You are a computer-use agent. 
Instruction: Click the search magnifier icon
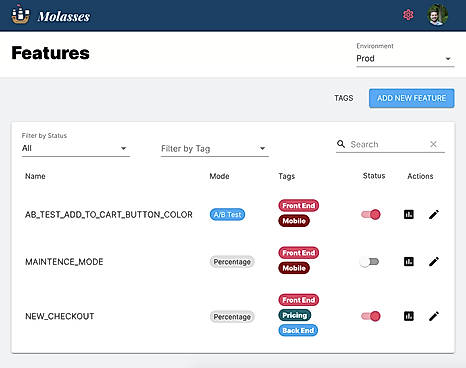[341, 144]
